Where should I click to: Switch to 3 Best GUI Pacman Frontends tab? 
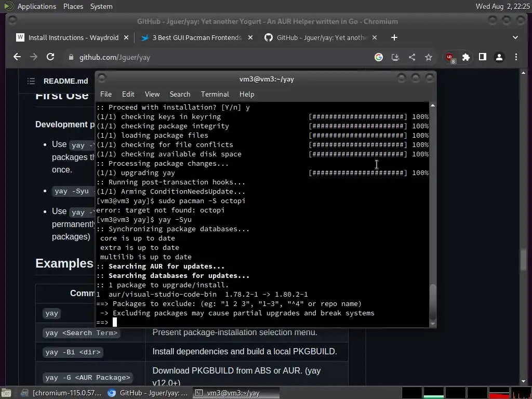click(x=197, y=37)
